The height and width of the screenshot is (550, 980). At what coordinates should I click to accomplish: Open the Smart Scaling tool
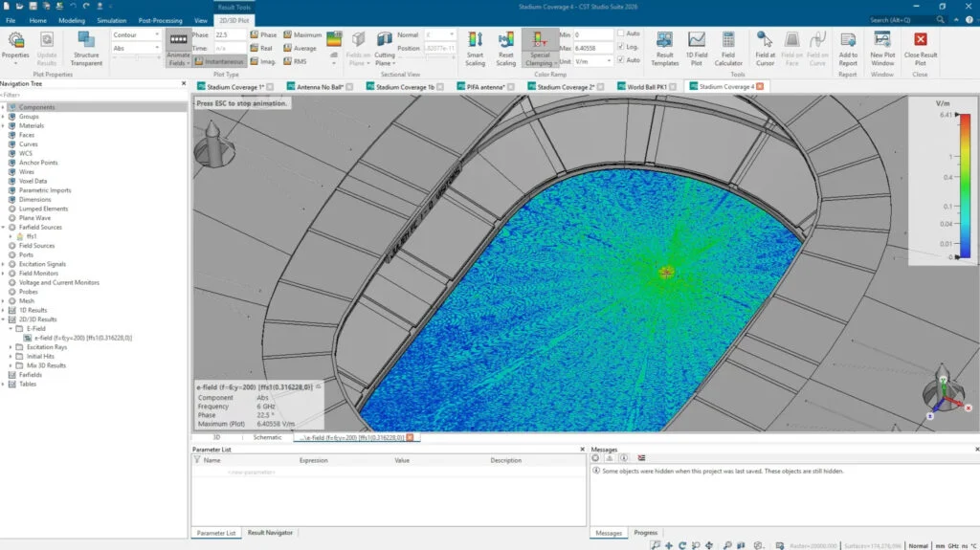click(x=475, y=49)
